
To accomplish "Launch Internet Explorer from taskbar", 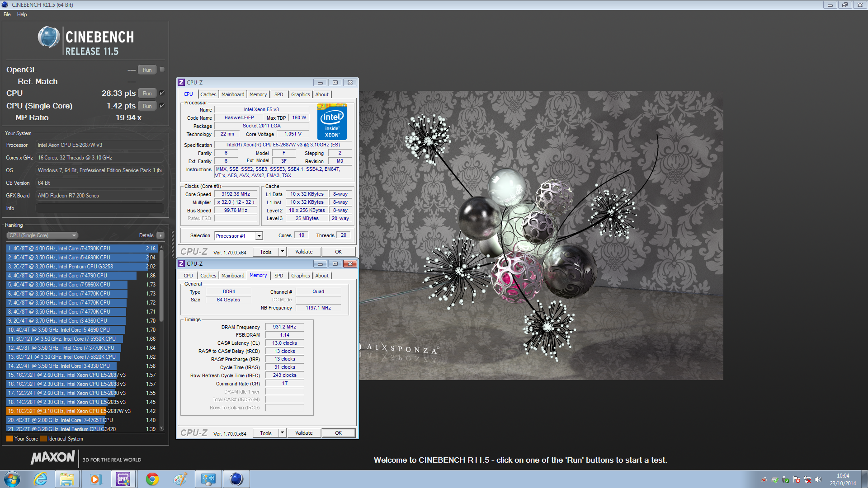I will point(41,479).
